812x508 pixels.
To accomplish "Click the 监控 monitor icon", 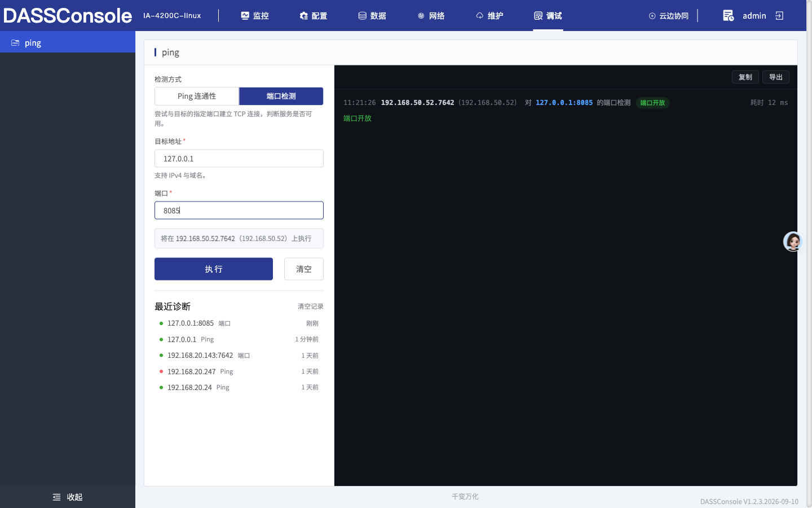I will point(245,16).
